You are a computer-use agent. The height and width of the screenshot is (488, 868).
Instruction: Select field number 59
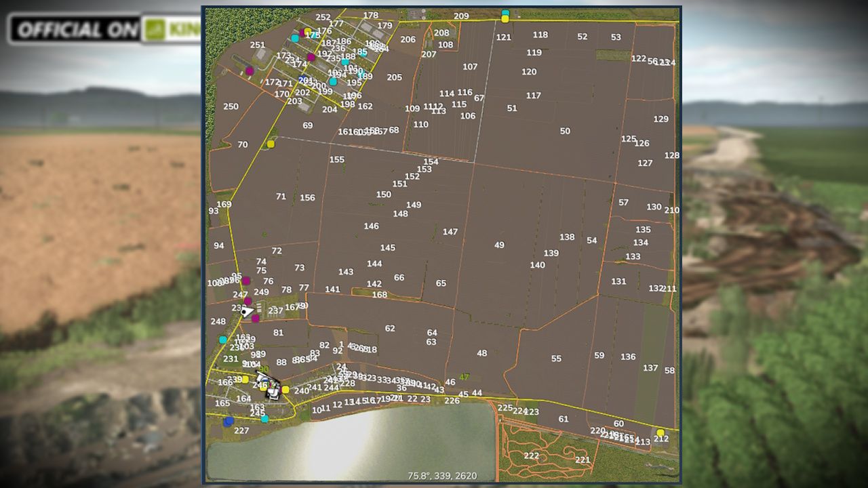coord(599,356)
